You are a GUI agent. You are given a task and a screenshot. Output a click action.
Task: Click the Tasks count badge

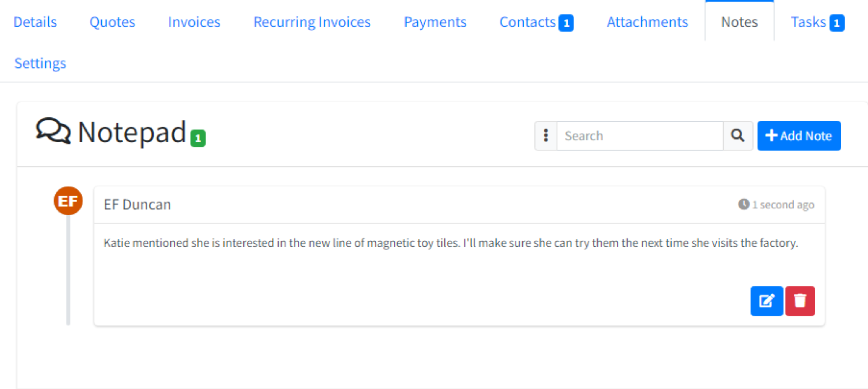pyautogui.click(x=837, y=23)
